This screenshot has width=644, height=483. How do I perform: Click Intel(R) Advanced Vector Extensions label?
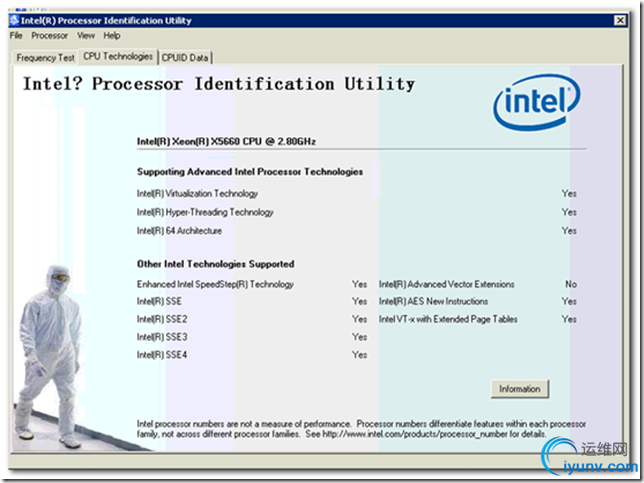(x=446, y=284)
